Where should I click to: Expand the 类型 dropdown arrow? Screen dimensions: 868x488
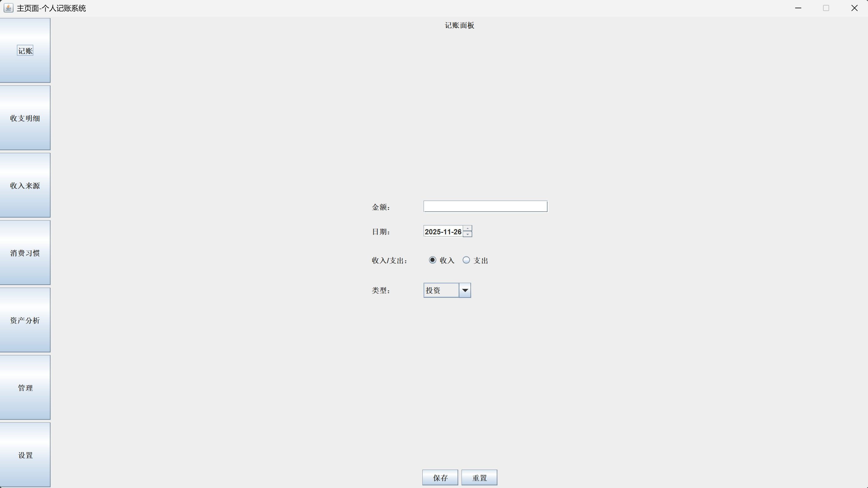tap(465, 290)
